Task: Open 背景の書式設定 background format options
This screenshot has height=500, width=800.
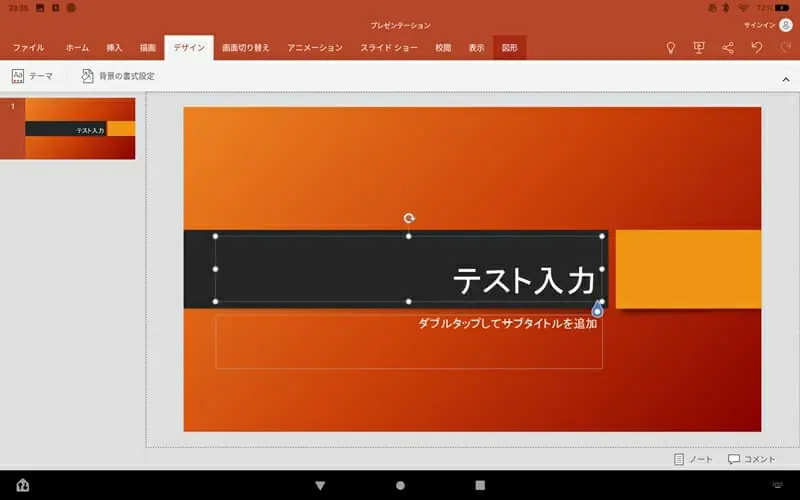Action: [x=118, y=76]
